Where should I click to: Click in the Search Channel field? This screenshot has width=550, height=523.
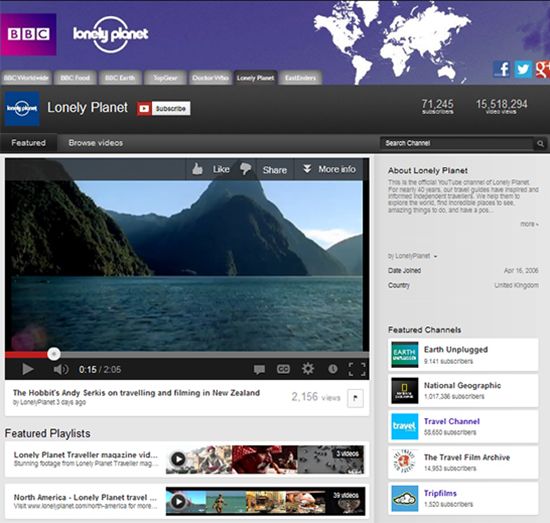458,143
